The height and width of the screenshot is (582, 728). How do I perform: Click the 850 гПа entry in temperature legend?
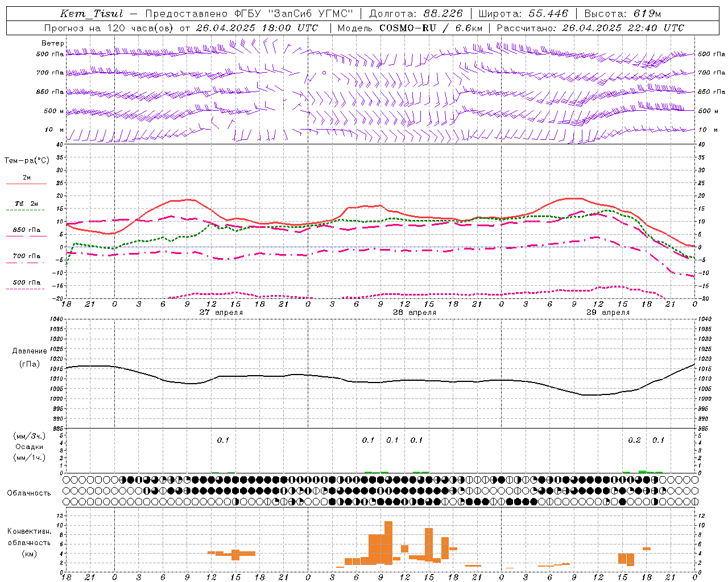click(x=26, y=230)
